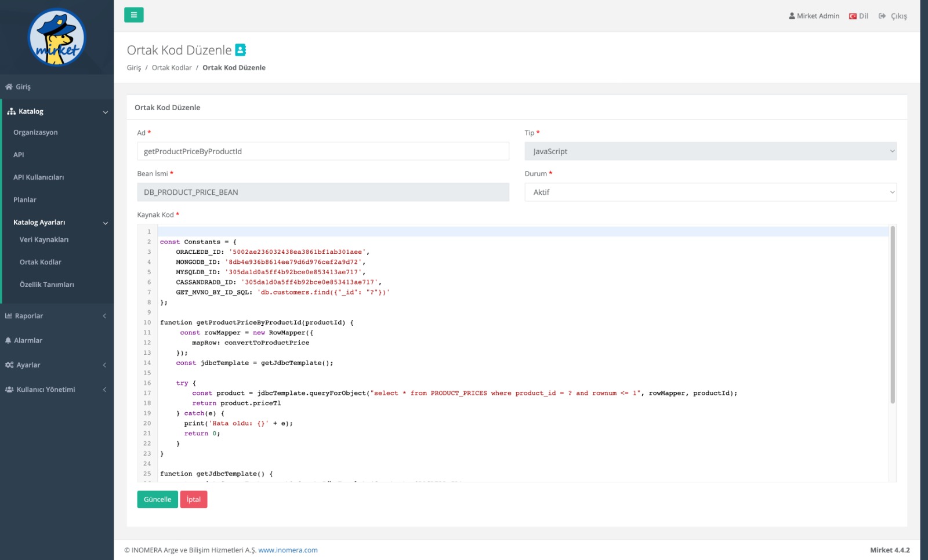Screen dimensions: 928x560
Task: Click the Mirket Admin user name
Action: 818,16
